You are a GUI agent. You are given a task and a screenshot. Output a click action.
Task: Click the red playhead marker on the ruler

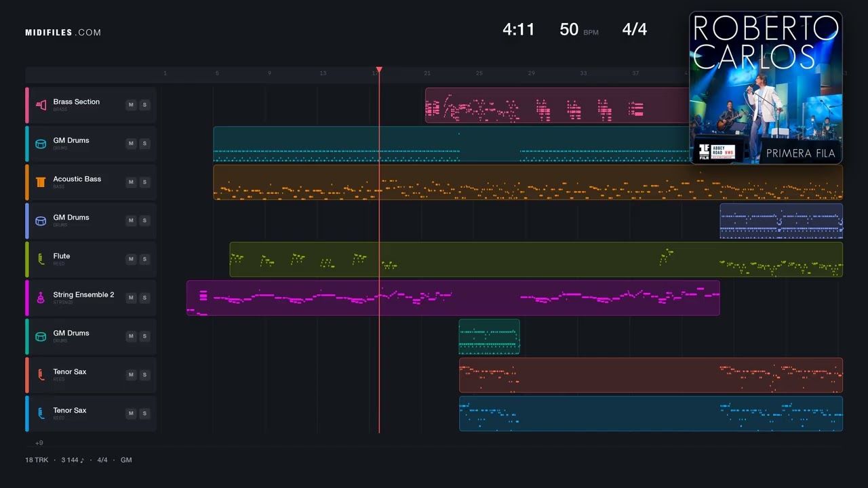pyautogui.click(x=379, y=70)
